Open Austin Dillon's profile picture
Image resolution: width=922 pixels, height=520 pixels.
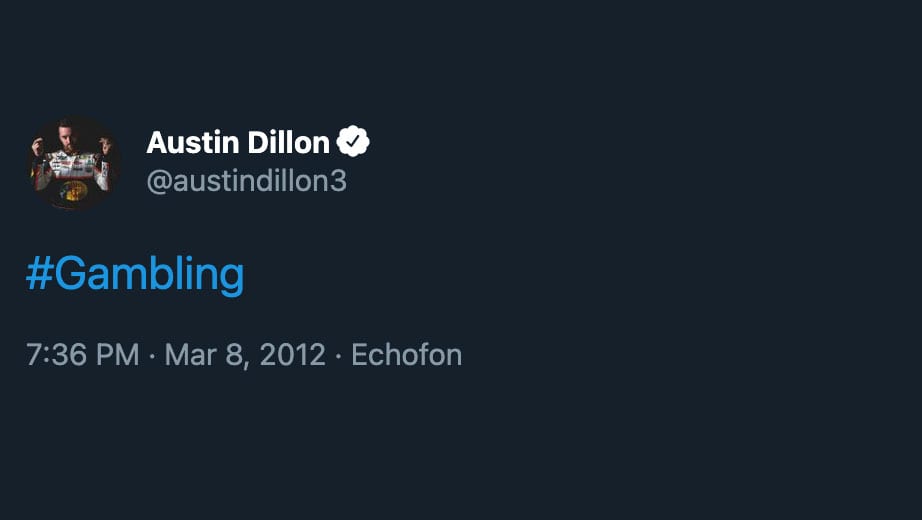74,163
